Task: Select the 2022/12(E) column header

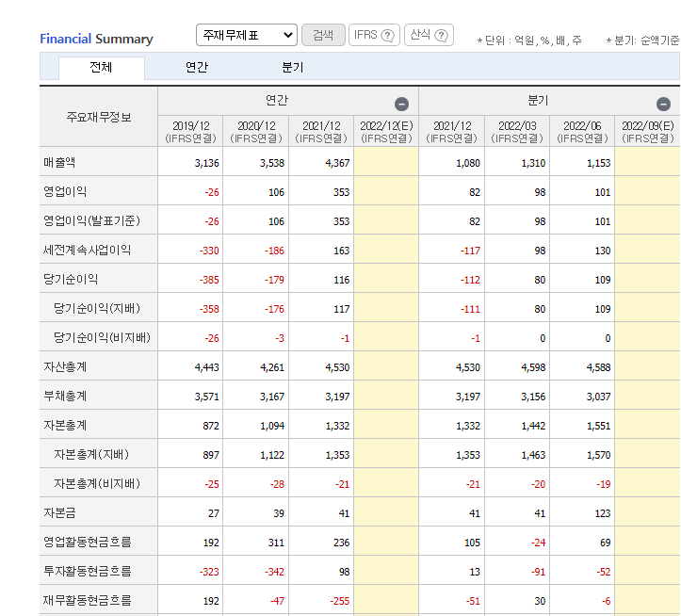Action: click(386, 132)
